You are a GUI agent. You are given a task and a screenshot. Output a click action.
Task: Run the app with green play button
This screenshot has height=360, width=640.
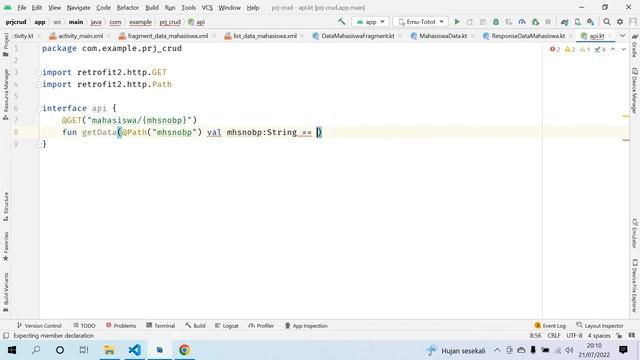point(457,22)
